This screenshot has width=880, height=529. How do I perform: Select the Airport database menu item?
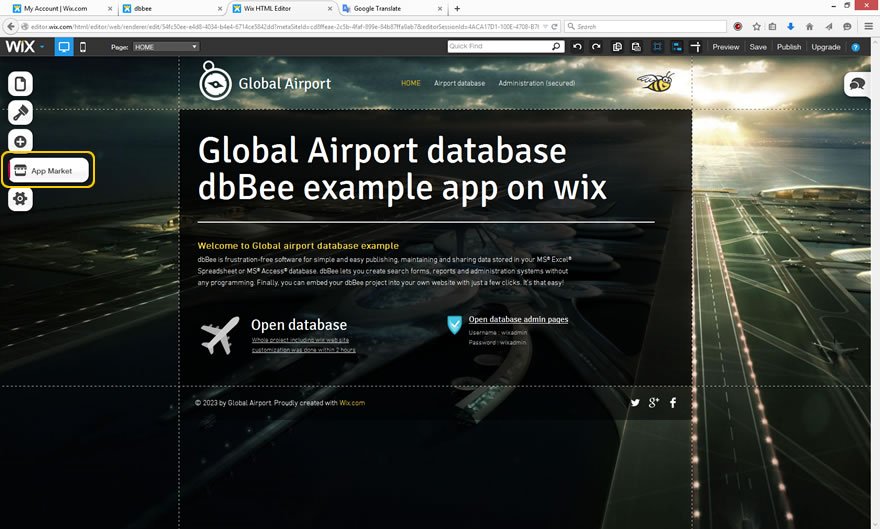(x=459, y=83)
